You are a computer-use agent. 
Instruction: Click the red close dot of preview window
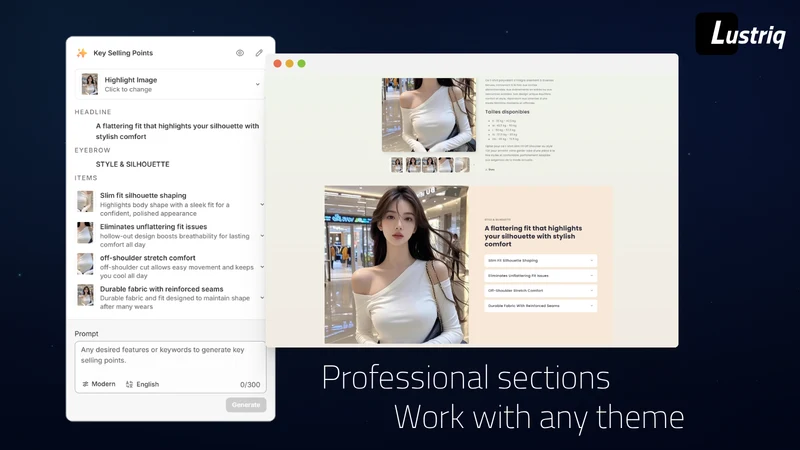[x=278, y=64]
